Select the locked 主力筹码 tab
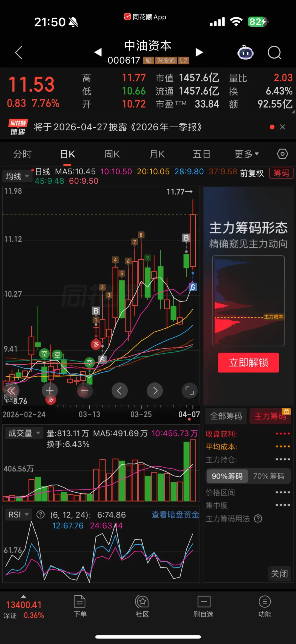296x644 pixels. click(x=270, y=416)
